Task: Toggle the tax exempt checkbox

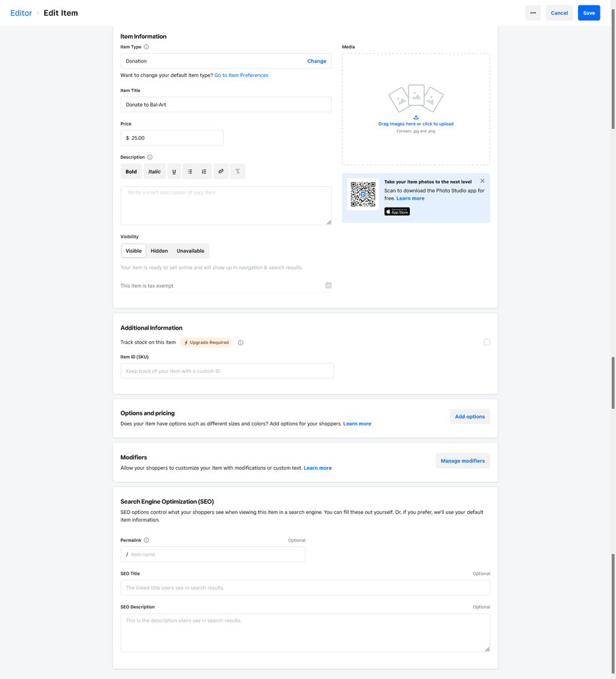Action: coord(328,285)
